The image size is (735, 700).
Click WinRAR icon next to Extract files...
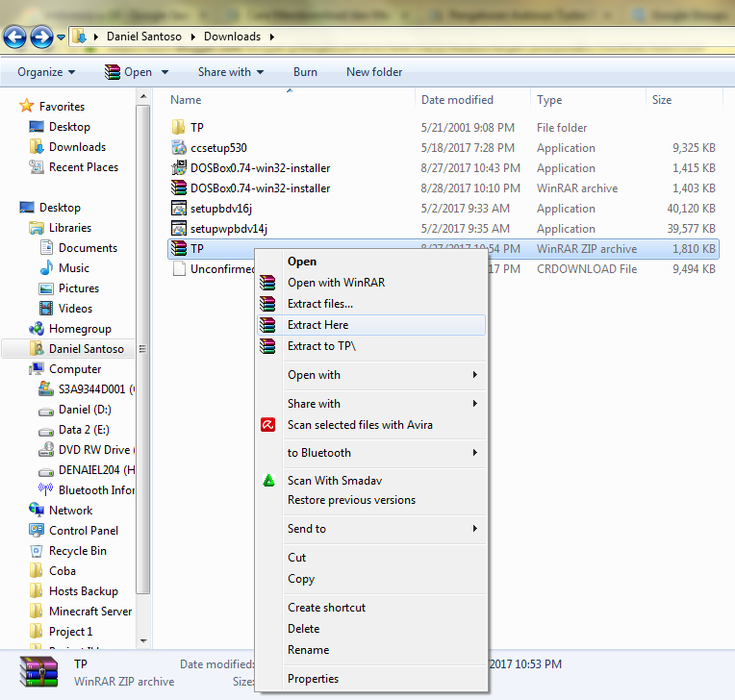267,304
